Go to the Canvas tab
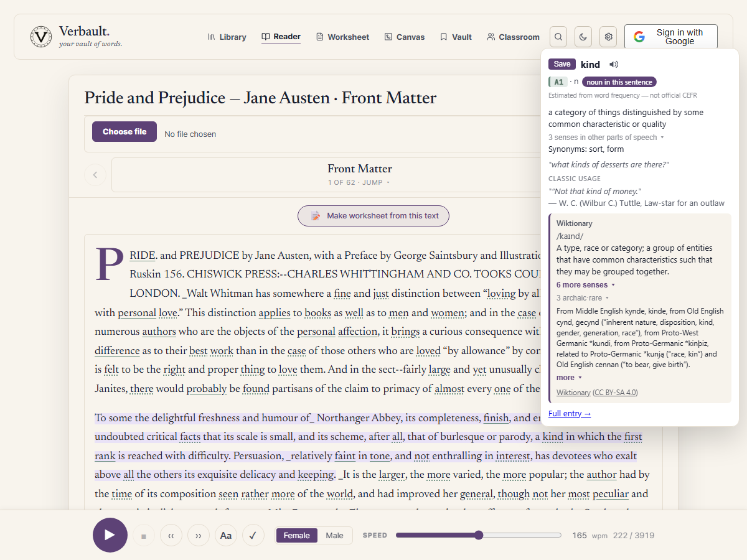This screenshot has width=747, height=560. [x=405, y=37]
